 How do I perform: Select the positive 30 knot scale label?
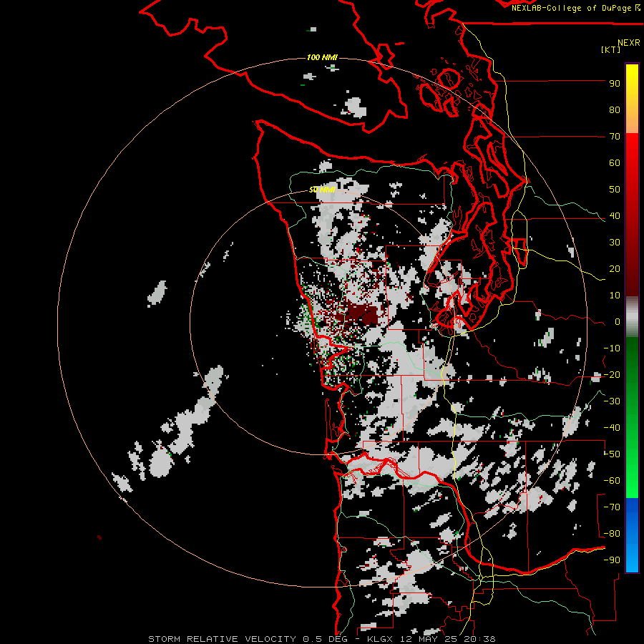click(615, 243)
